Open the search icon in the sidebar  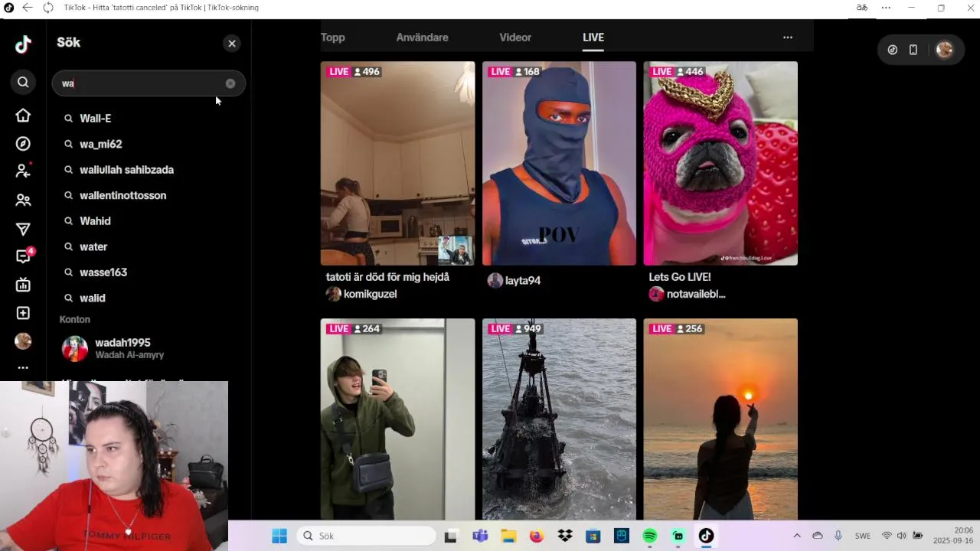23,82
